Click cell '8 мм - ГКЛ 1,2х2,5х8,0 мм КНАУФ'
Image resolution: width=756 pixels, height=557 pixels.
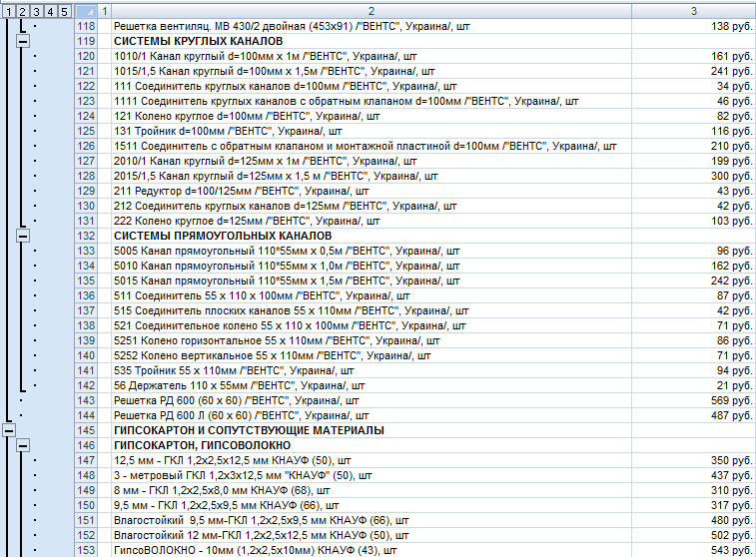tap(372, 490)
